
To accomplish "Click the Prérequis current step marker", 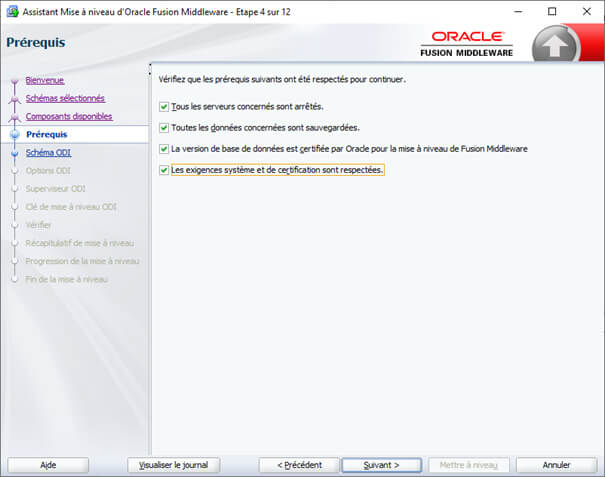I will (x=15, y=134).
